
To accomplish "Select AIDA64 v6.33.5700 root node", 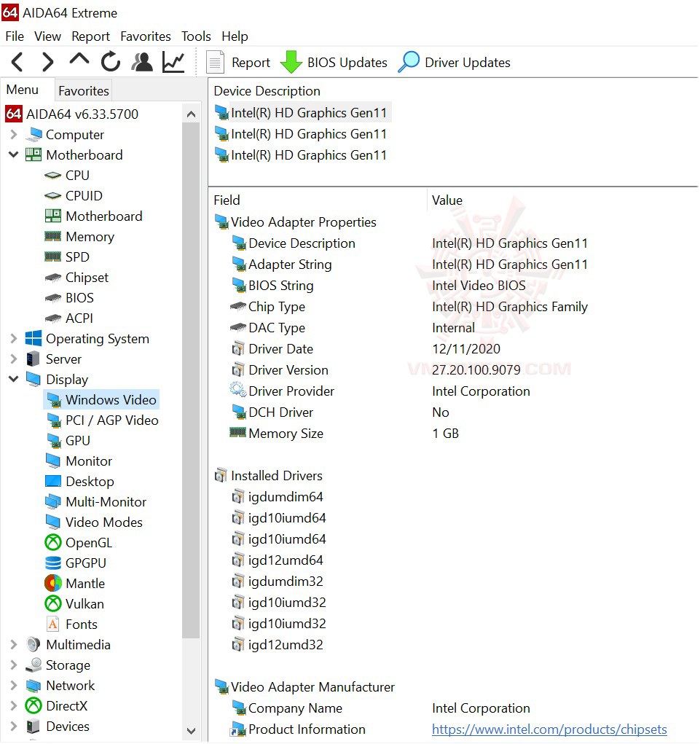I will pos(71,114).
